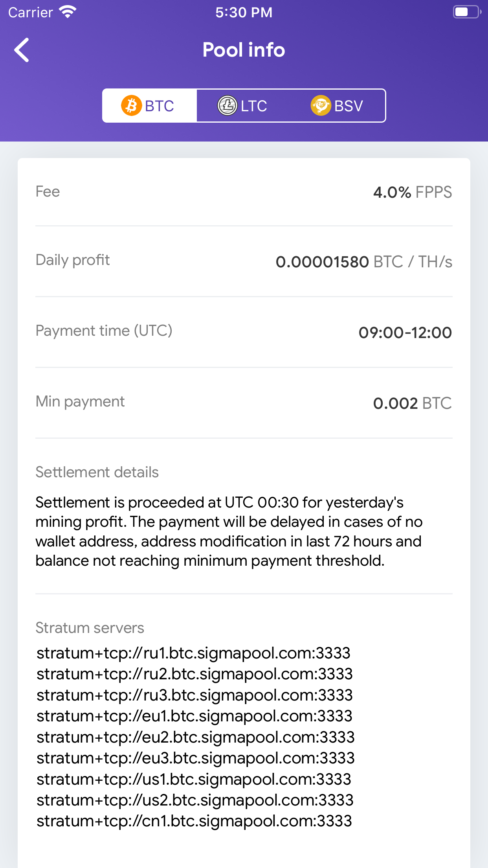
Task: Tap the 09:00-12:00 payment time
Action: pyautogui.click(x=405, y=333)
